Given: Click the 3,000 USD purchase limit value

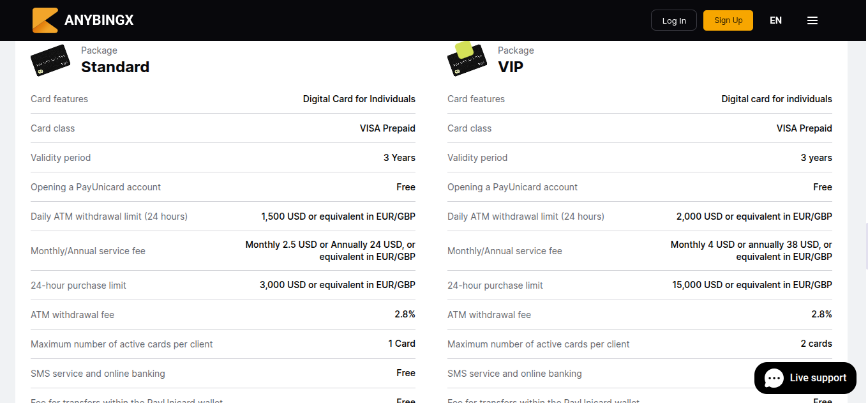Looking at the screenshot, I should click(x=337, y=285).
